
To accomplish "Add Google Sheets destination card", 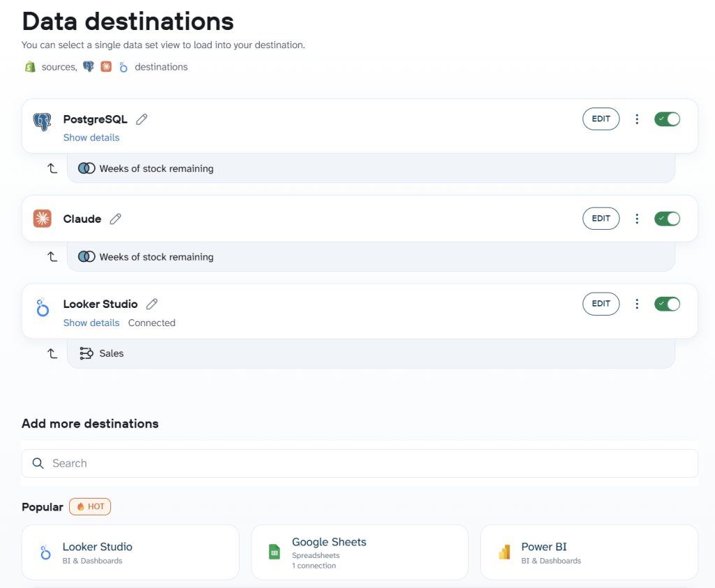I will [x=360, y=552].
